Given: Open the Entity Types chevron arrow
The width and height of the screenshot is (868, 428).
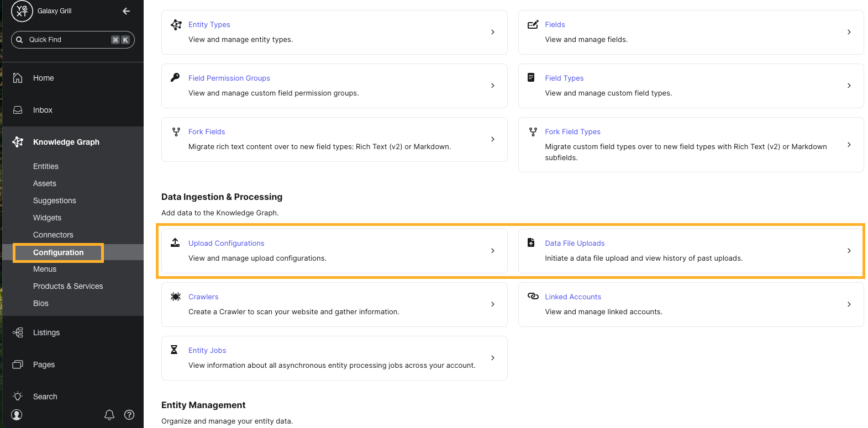Looking at the screenshot, I should pyautogui.click(x=493, y=32).
